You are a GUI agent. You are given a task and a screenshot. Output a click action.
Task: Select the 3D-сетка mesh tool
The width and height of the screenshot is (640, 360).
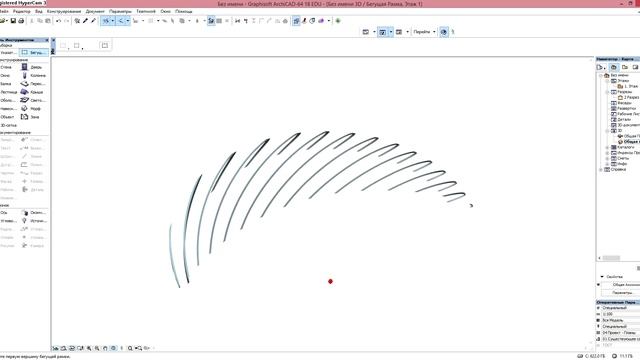pyautogui.click(x=9, y=125)
